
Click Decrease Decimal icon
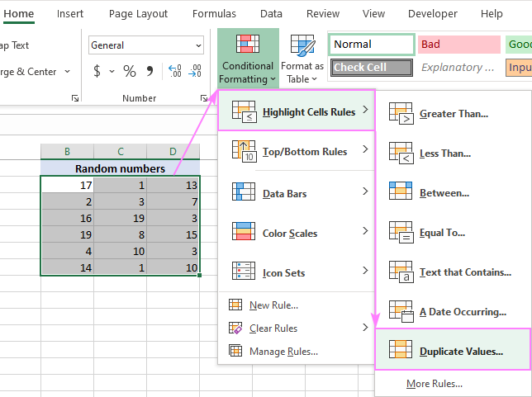pyautogui.click(x=195, y=72)
